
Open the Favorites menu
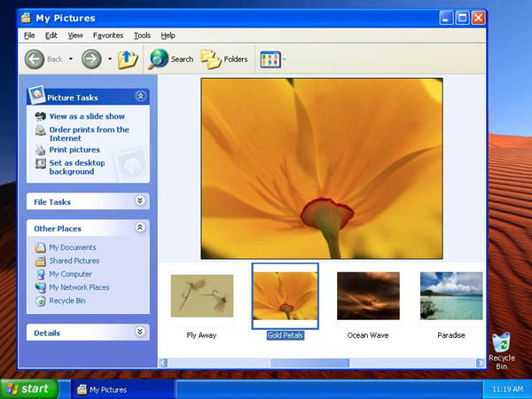(x=108, y=35)
